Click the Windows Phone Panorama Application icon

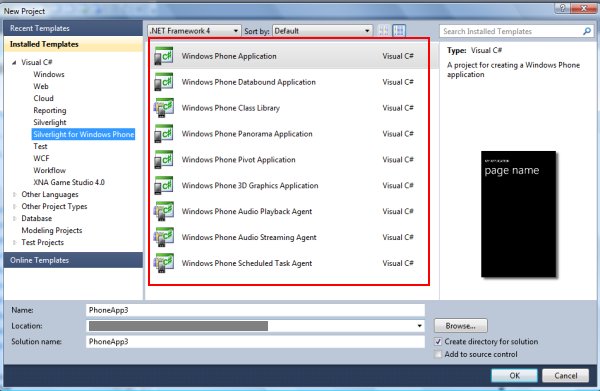pos(164,134)
